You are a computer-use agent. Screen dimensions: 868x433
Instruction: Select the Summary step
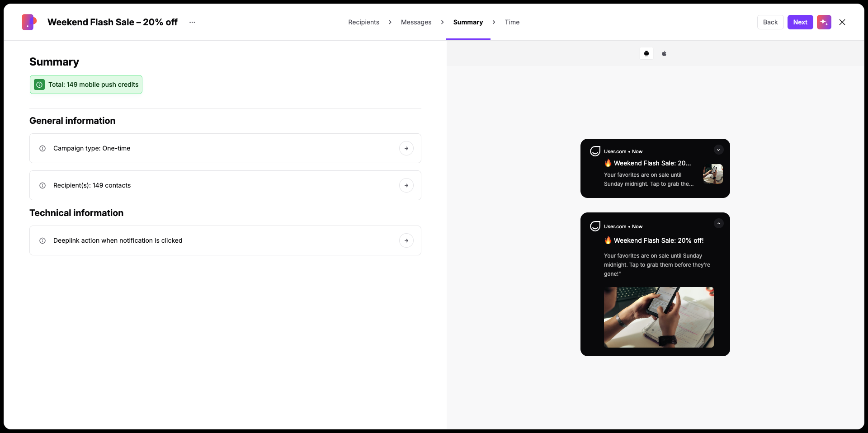(468, 22)
